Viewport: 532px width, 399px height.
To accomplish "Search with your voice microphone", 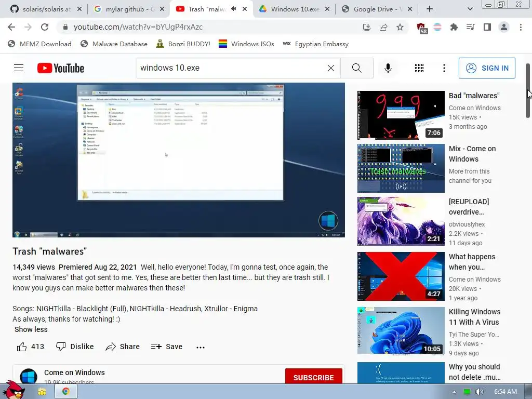I will tap(388, 68).
